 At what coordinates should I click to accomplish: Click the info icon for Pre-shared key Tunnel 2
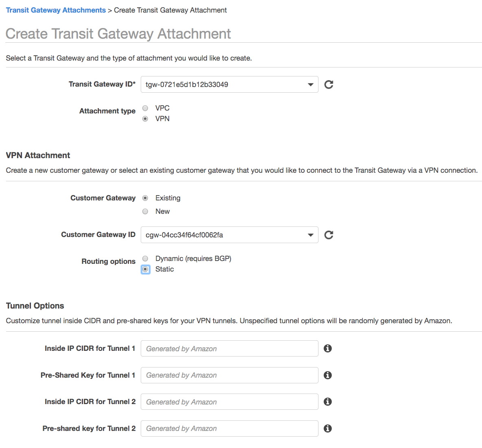pos(328,428)
